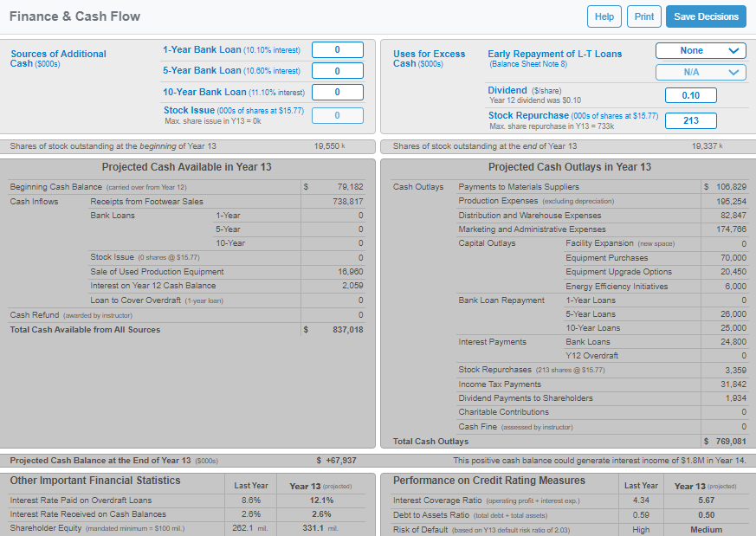Click the 5-Year Bank Loan label

tap(202, 70)
